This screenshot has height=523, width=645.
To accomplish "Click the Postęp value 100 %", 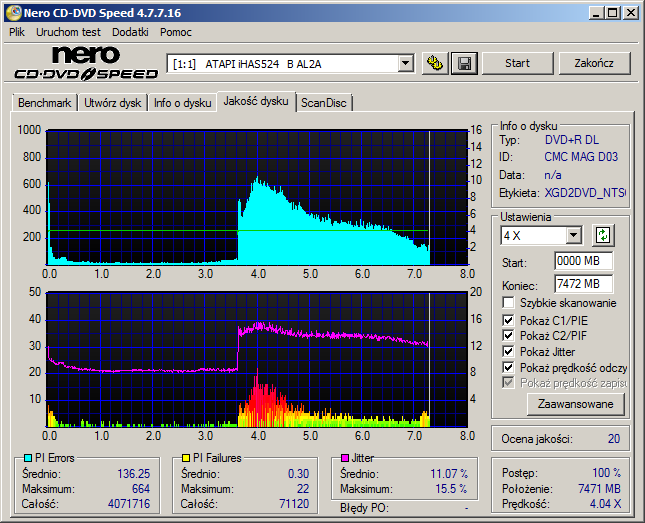I will tap(606, 473).
